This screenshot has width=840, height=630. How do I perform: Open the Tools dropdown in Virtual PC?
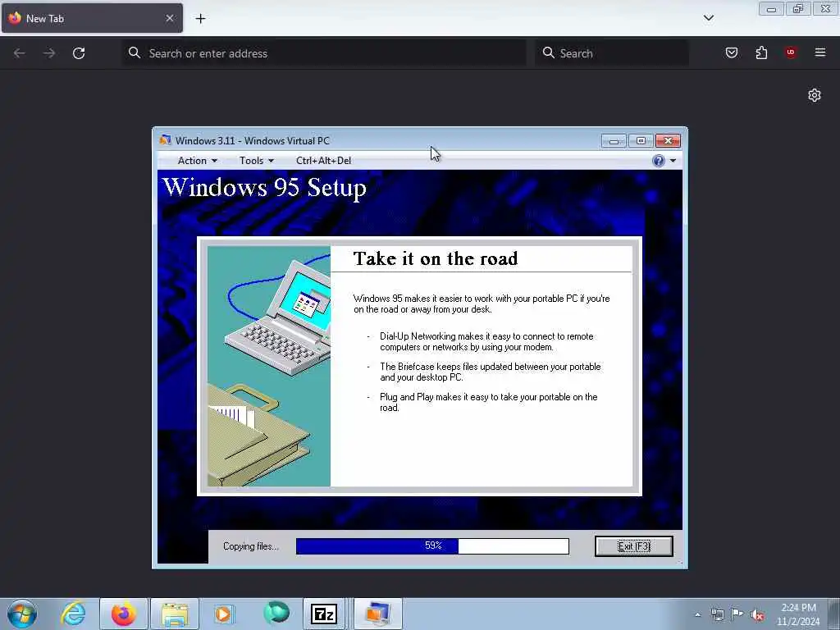click(256, 161)
